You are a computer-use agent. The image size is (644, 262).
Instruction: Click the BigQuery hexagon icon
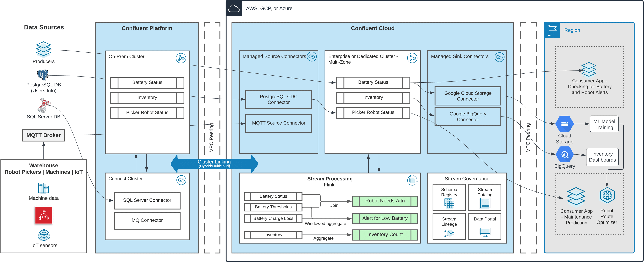click(564, 154)
